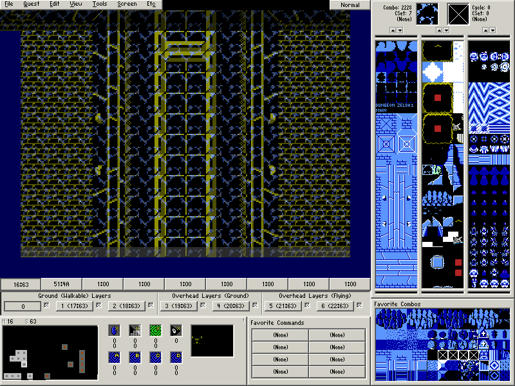
Task: Click the minimap screen overview
Action: pyautogui.click(x=50, y=353)
